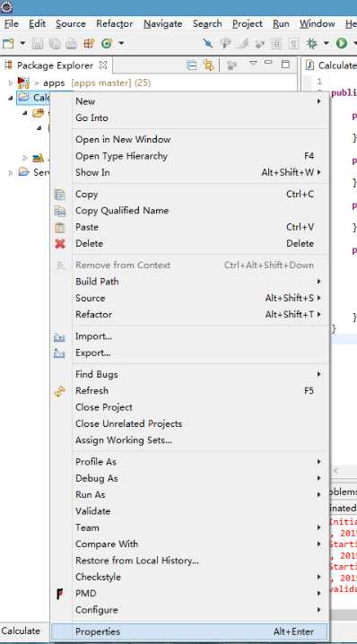Click the New wizard toolbar icon
Screen dimensions: 357x644
(9, 43)
